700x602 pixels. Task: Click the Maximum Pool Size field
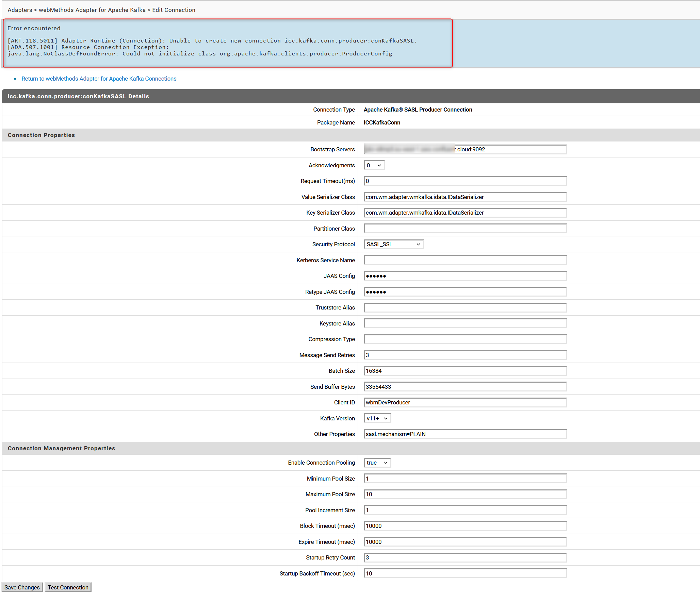pyautogui.click(x=465, y=494)
